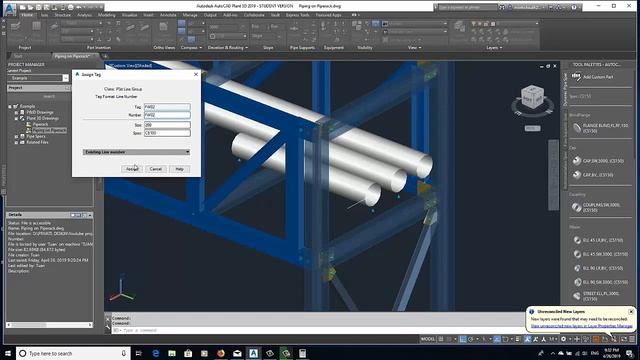Click Size input field in Assign Tag
The height and width of the screenshot is (360, 640).
[x=167, y=125]
